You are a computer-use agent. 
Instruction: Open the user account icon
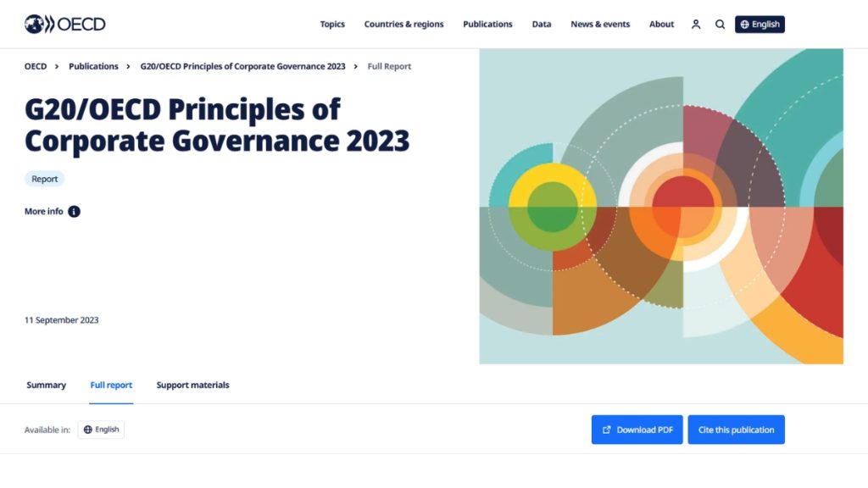pos(696,25)
